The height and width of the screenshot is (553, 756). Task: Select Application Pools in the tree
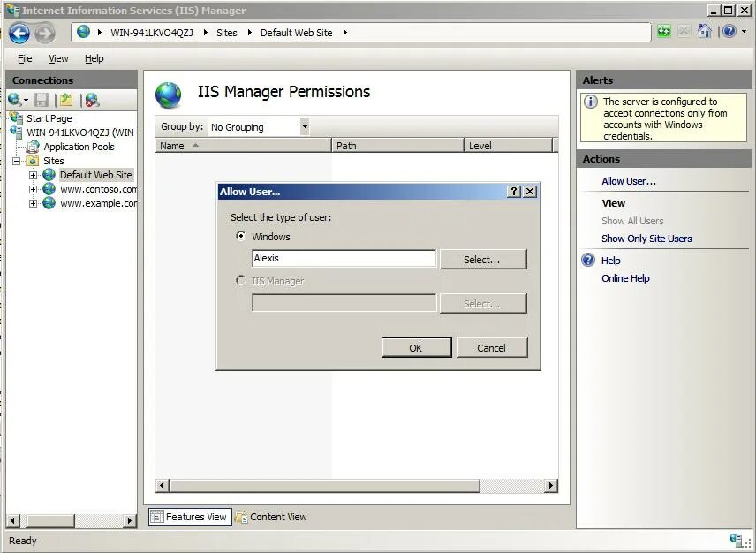(x=79, y=147)
